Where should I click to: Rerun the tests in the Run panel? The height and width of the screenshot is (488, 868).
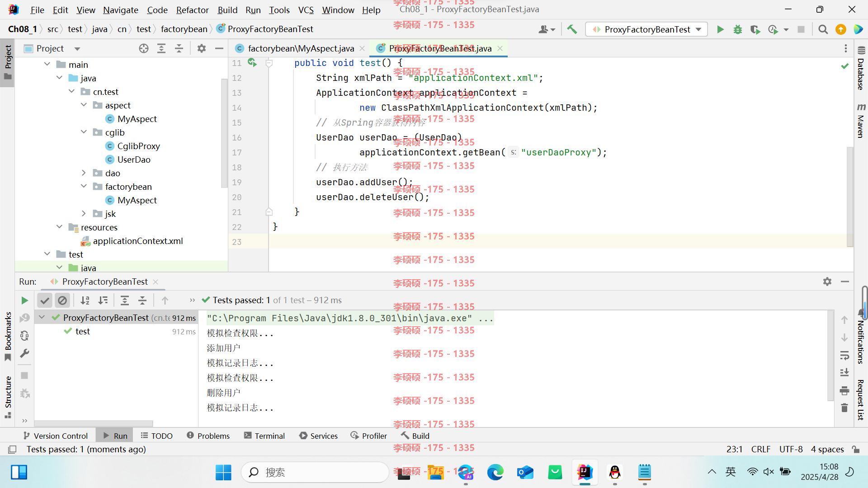coord(24,300)
